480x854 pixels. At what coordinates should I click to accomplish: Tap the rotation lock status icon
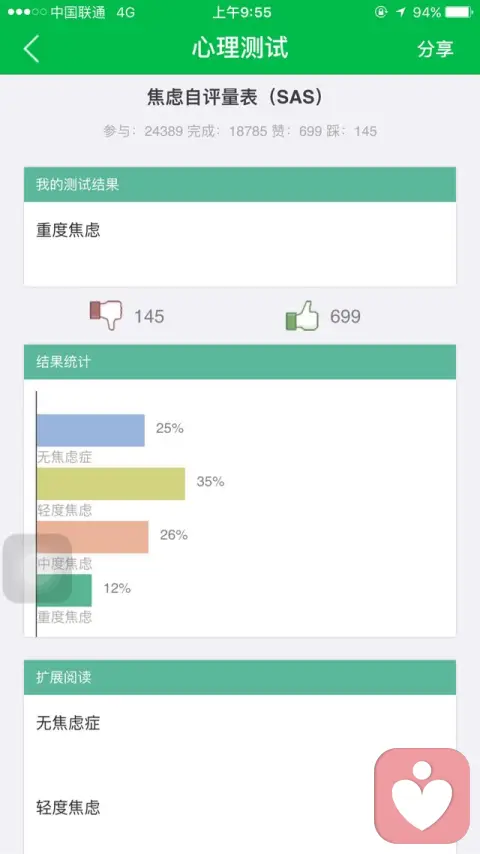click(x=381, y=12)
